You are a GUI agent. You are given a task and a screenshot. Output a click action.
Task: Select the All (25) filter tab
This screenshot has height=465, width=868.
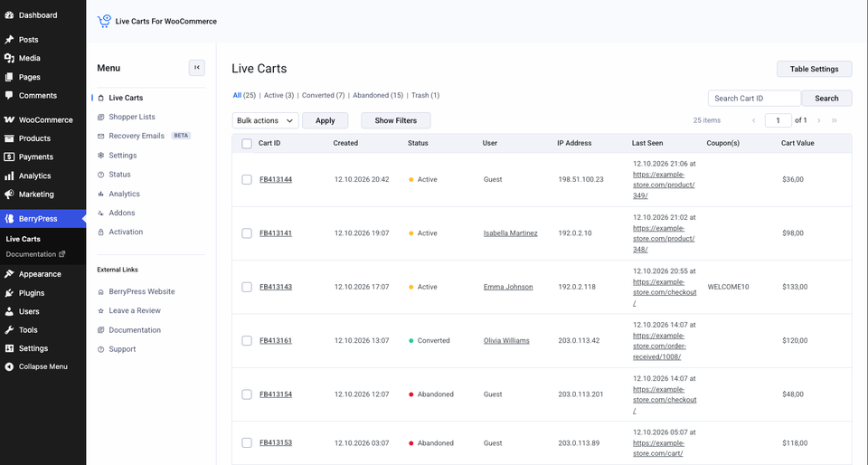tap(244, 95)
